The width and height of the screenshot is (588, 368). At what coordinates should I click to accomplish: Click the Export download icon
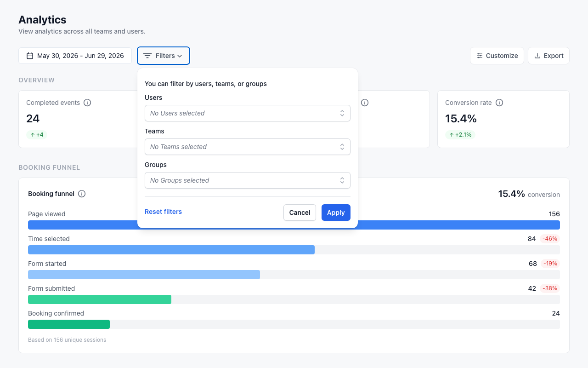[x=537, y=56]
